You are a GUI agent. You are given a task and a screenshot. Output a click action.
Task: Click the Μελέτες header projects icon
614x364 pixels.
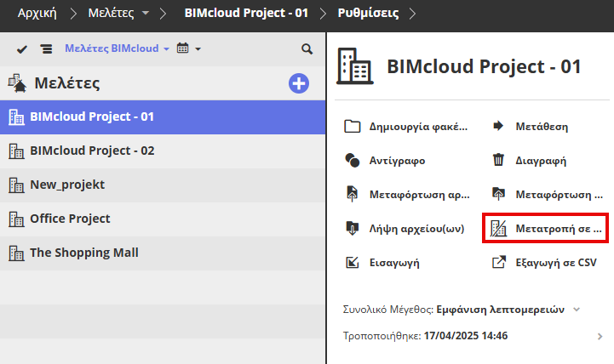[x=17, y=83]
